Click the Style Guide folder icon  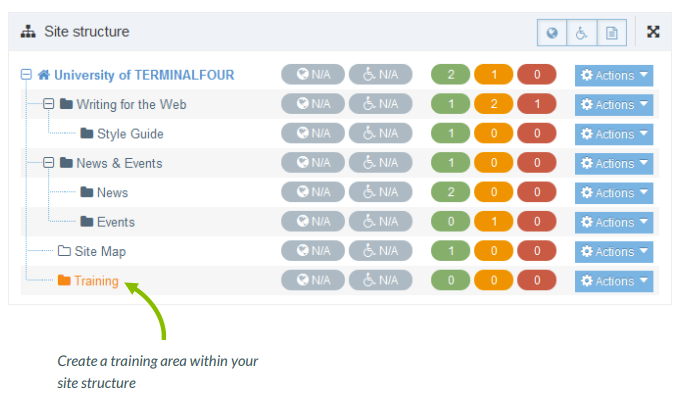86,134
